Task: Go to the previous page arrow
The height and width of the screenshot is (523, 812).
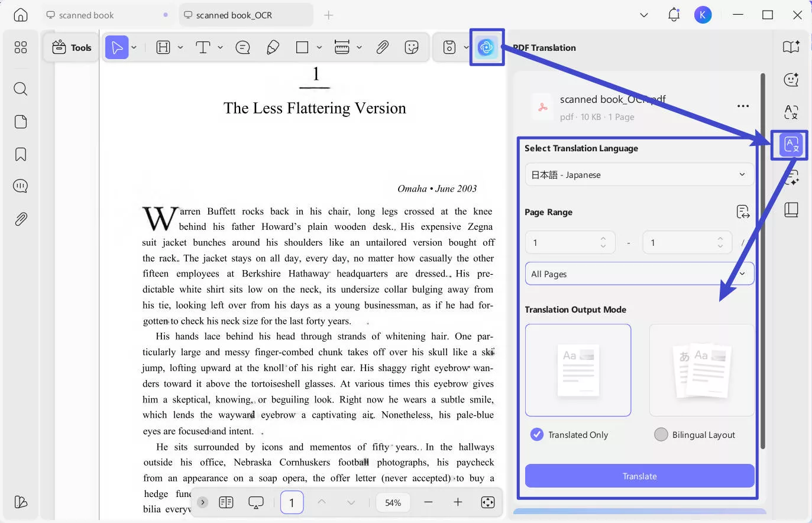Action: point(322,502)
